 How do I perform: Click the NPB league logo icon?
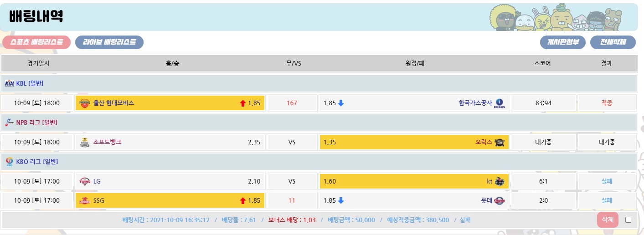[x=9, y=123]
